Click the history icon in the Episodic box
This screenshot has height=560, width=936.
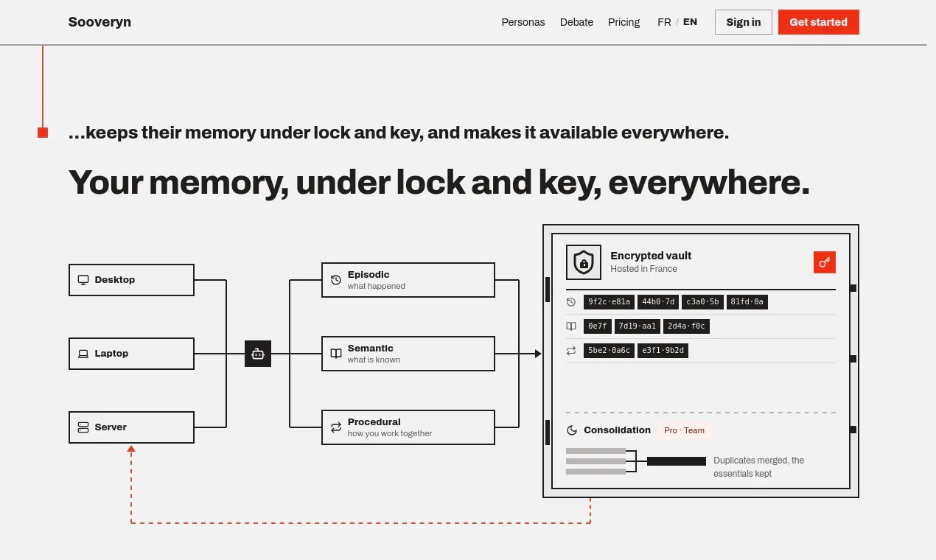pos(336,280)
